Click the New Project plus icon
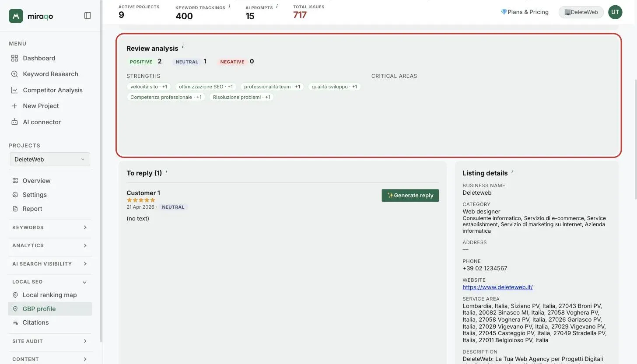 click(x=14, y=106)
